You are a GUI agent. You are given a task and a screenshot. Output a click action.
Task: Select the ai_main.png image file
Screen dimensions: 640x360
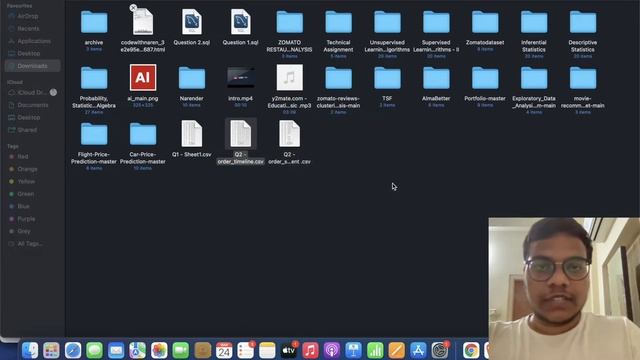pos(143,78)
